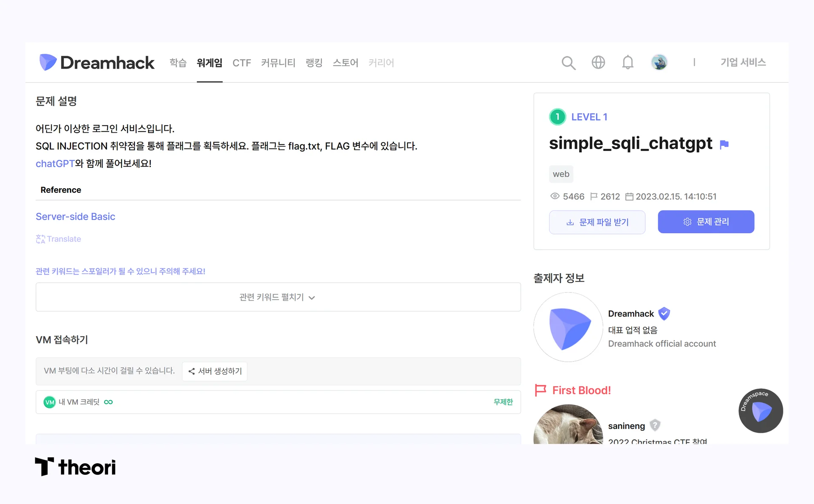Viewport: 814px width, 504px height.
Task: Click 서버 생성하기 to create a VM
Action: coord(215,371)
